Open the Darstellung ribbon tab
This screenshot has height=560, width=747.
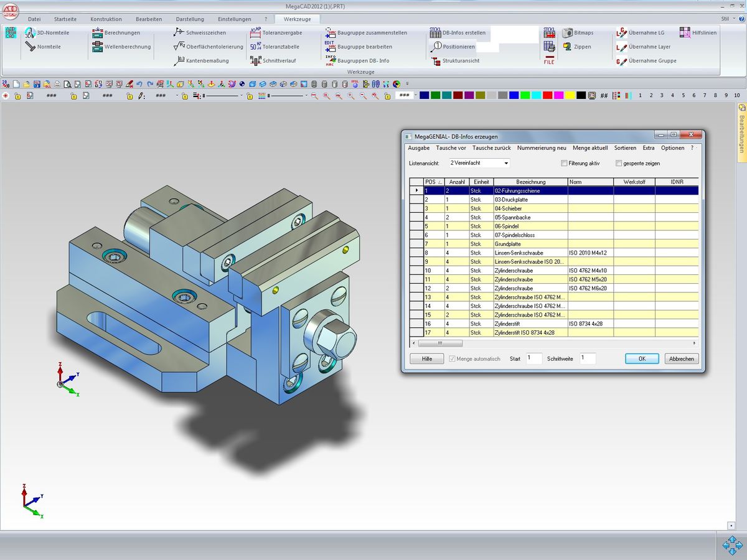[190, 19]
